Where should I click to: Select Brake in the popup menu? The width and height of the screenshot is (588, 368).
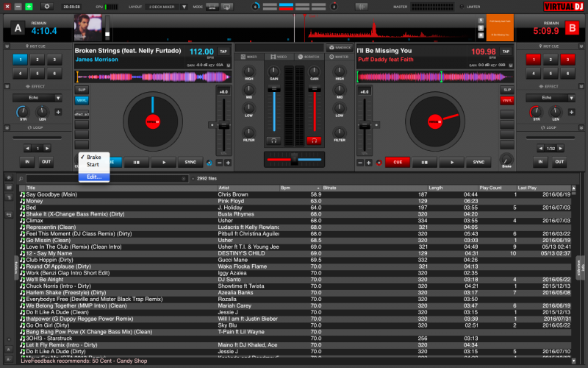pyautogui.click(x=94, y=157)
